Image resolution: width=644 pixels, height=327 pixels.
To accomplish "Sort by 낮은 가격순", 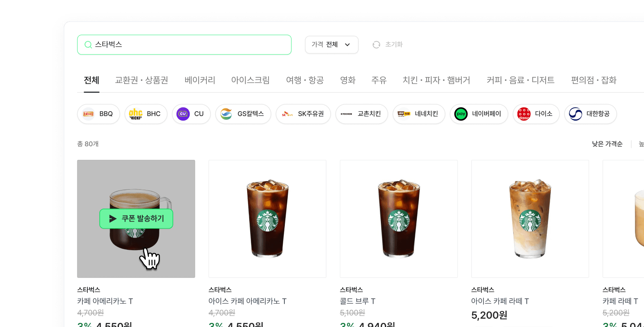I will (x=607, y=144).
